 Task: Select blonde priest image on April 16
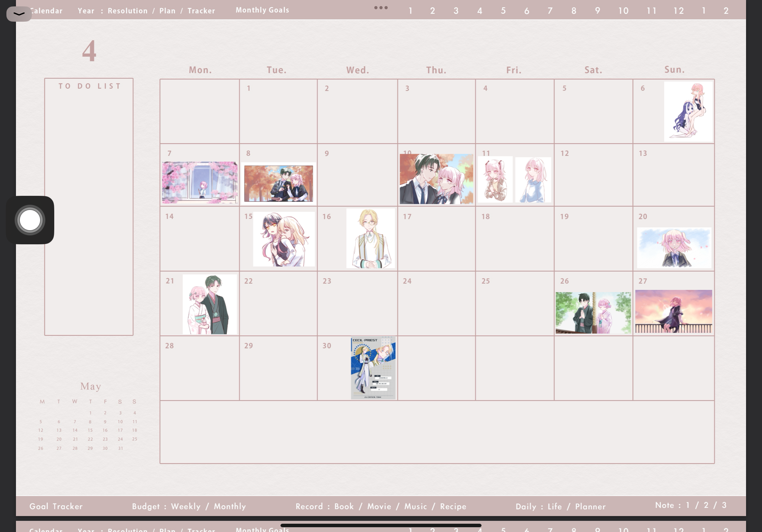pyautogui.click(x=371, y=238)
